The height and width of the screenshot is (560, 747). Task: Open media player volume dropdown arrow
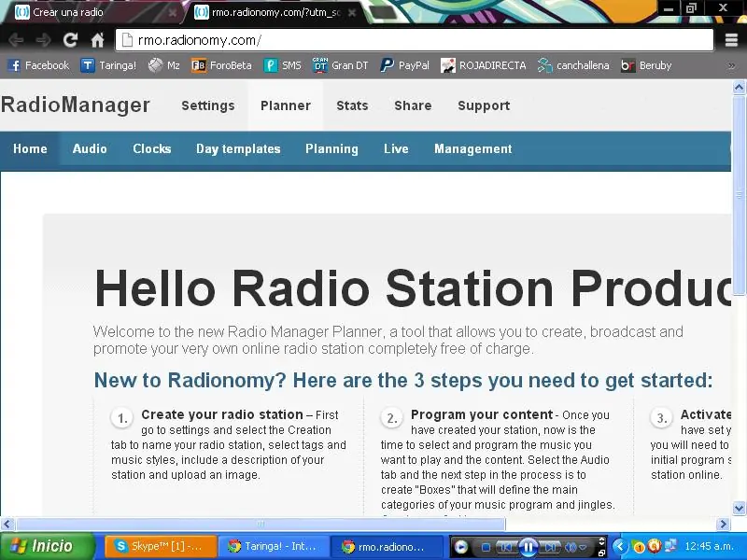coord(583,548)
